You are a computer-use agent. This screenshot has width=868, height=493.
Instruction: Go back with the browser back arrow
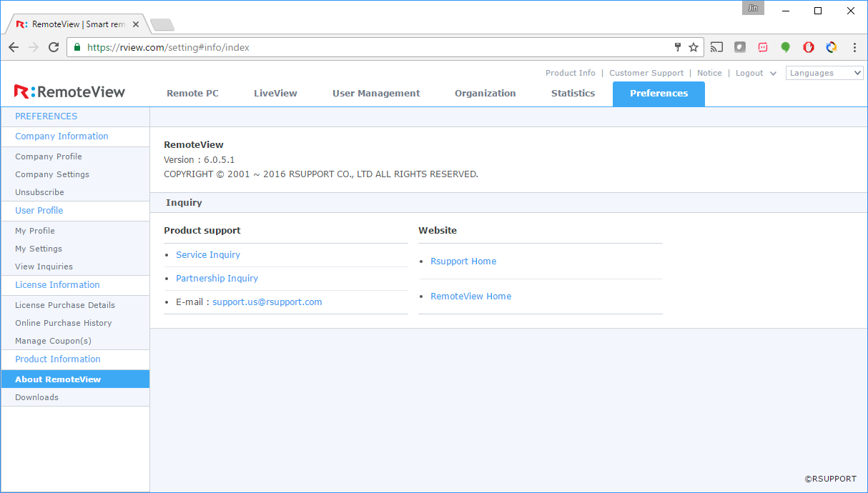[x=14, y=47]
